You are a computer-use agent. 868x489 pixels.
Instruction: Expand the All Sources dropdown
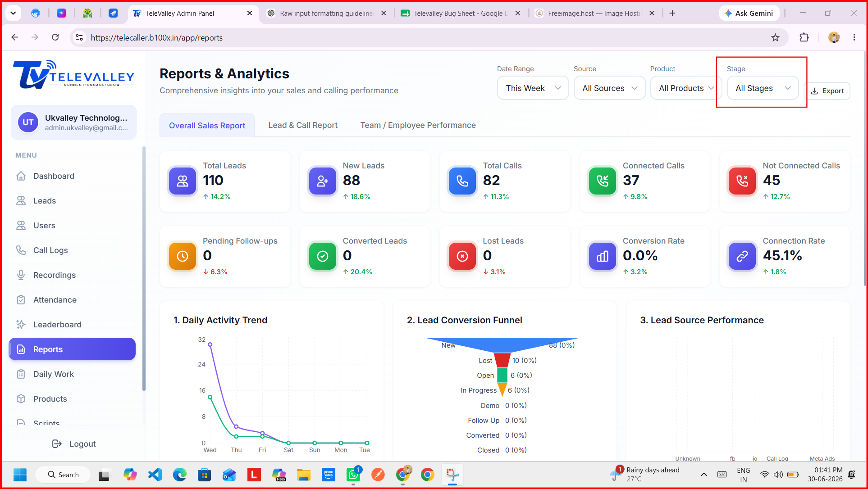pos(610,88)
